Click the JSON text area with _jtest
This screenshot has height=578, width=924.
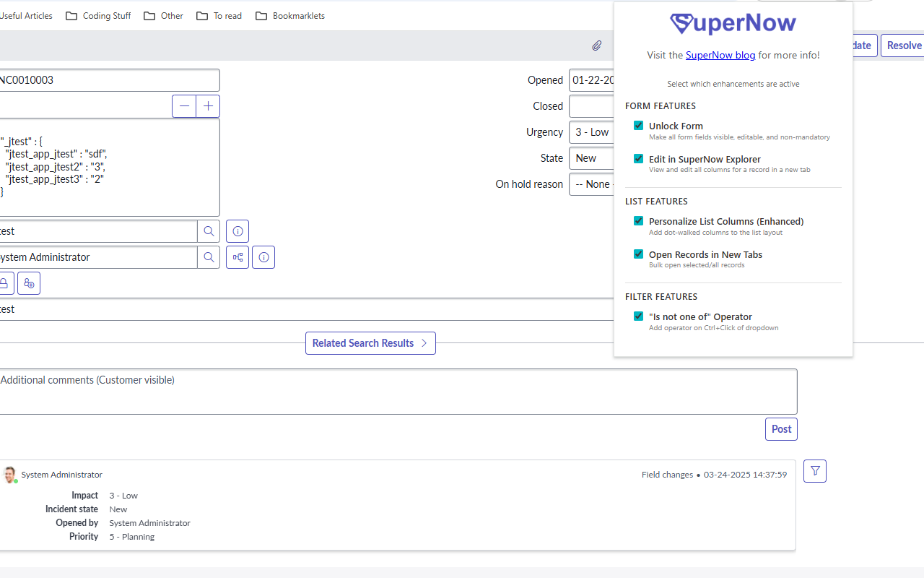[109, 168]
